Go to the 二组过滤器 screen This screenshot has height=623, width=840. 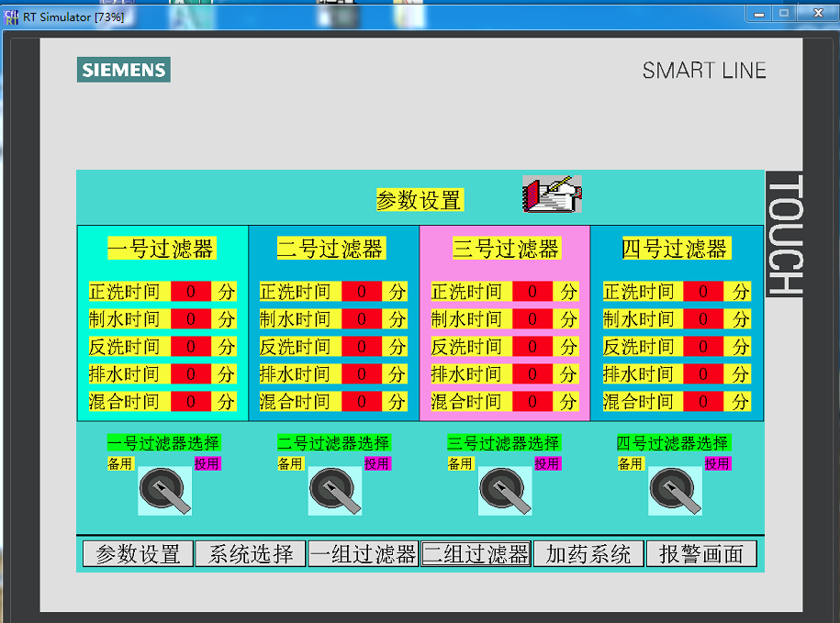(476, 554)
